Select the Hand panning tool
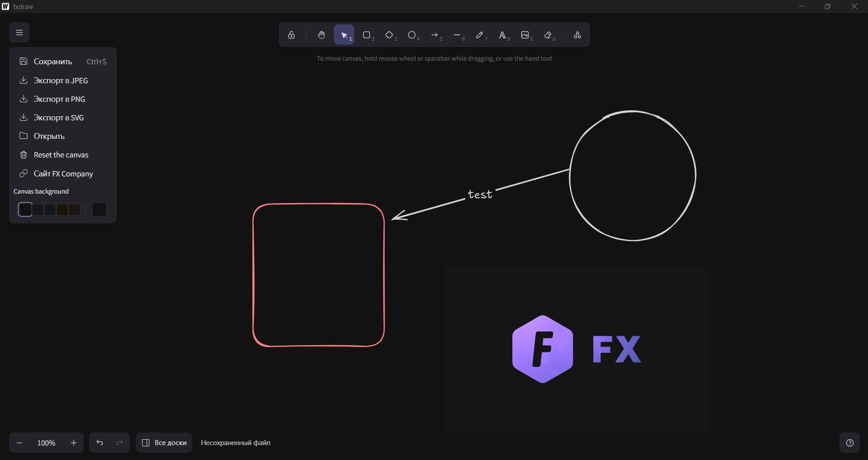 [x=321, y=35]
